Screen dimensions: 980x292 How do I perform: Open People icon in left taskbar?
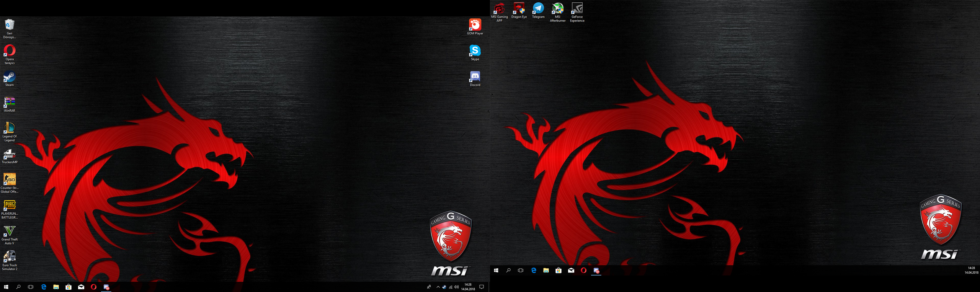point(429,287)
